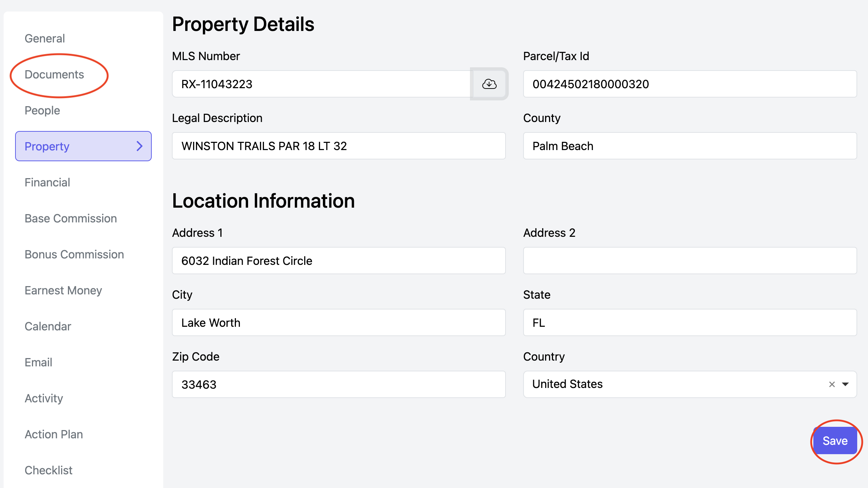The height and width of the screenshot is (488, 868).
Task: Click the Property chevron arrow
Action: (140, 146)
